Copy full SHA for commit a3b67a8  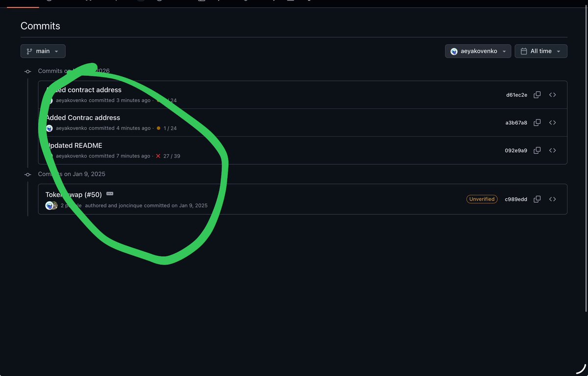coord(537,122)
